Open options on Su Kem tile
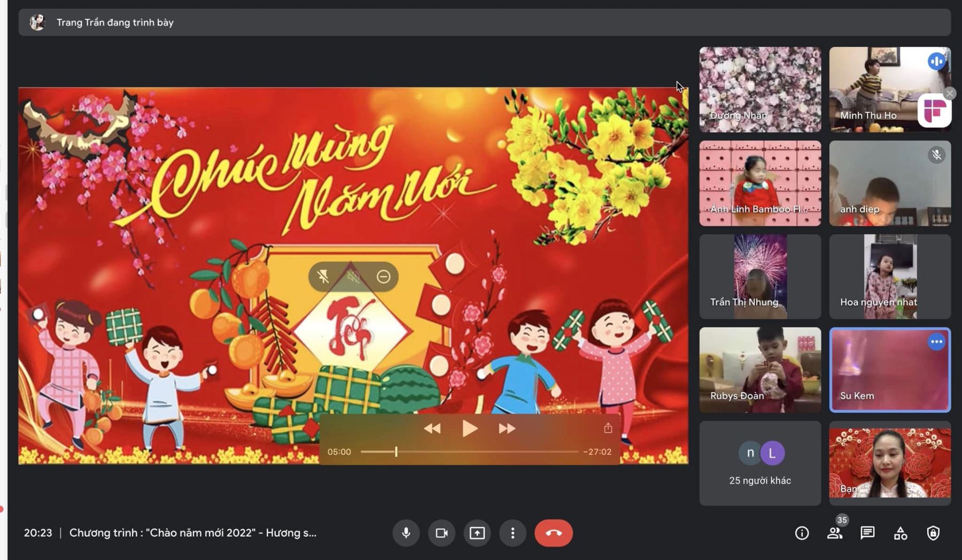Screen dimensions: 962x560 [936, 342]
